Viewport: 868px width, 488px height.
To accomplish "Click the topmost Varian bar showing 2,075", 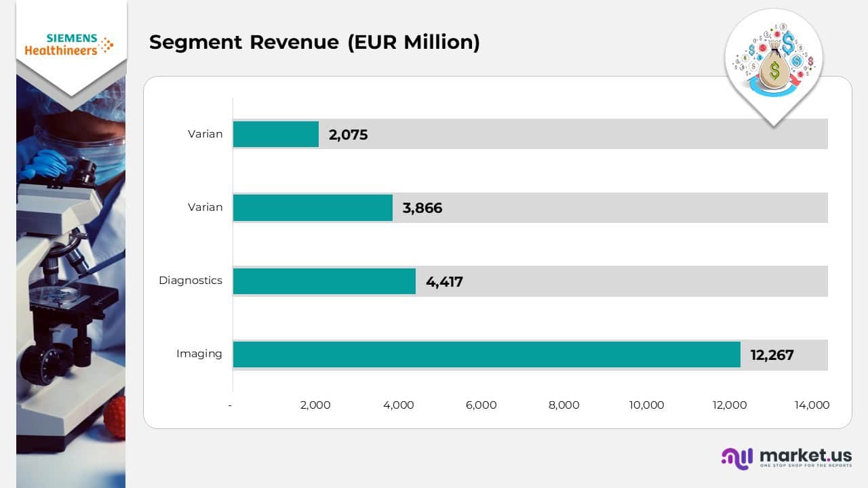I will click(x=275, y=134).
